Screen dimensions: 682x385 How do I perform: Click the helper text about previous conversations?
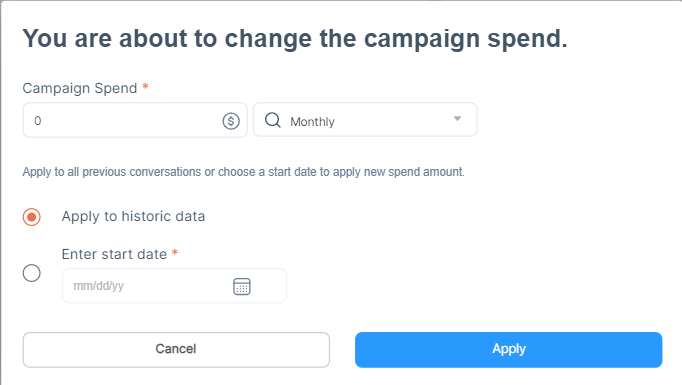tap(244, 172)
